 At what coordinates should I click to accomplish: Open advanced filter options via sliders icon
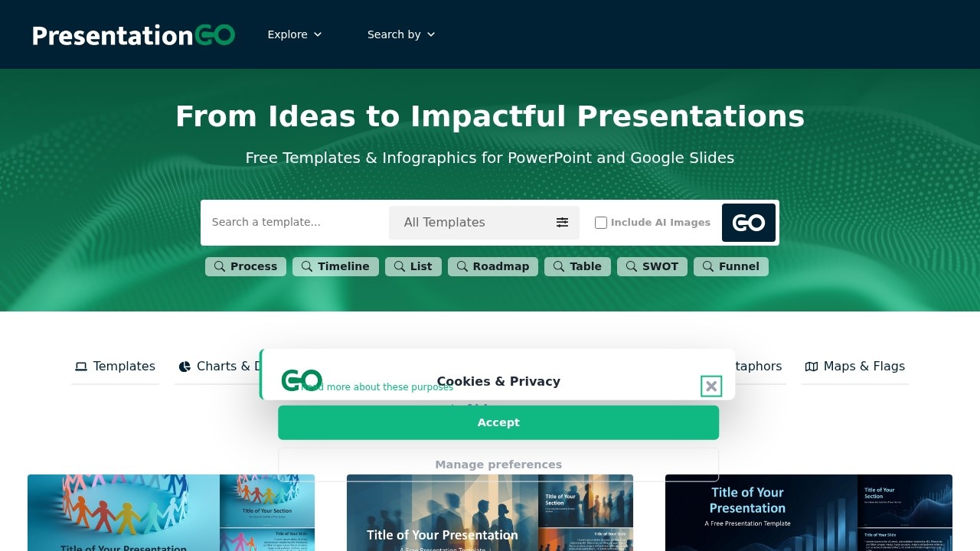tap(563, 222)
